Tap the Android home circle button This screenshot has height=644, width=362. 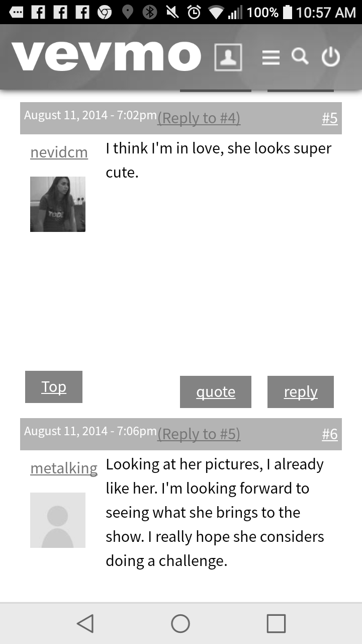[180, 623]
